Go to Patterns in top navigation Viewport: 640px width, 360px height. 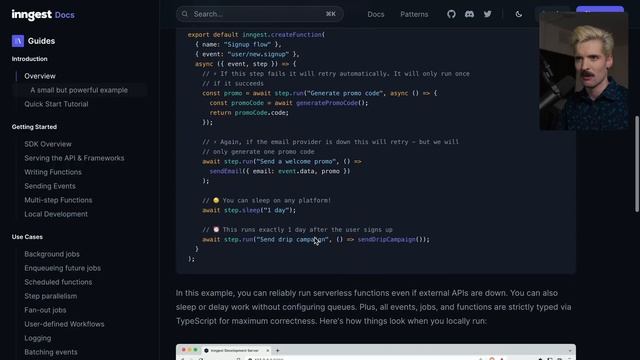point(414,14)
